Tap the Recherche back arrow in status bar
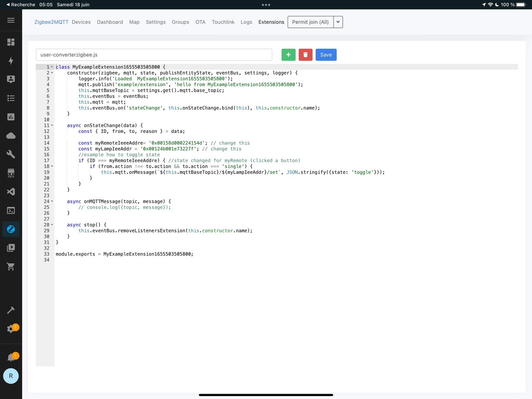Screen dimensions: 532x399 21,4
